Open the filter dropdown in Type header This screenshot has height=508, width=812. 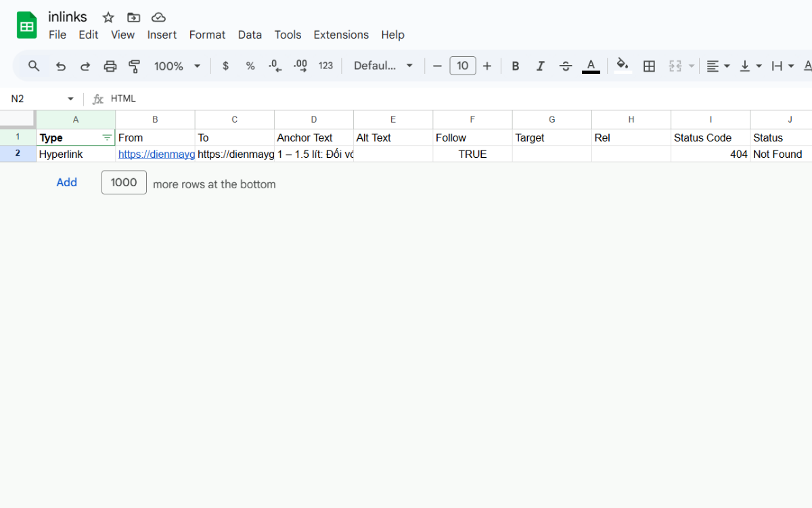coord(107,137)
